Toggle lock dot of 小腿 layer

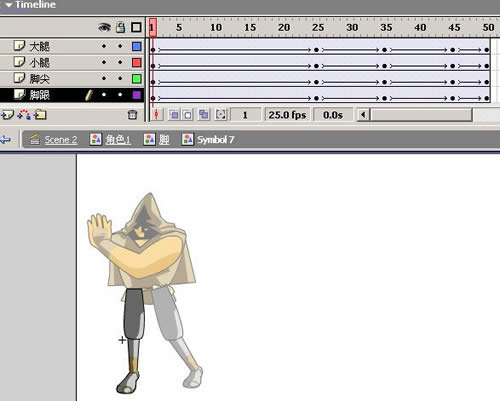tap(120, 62)
